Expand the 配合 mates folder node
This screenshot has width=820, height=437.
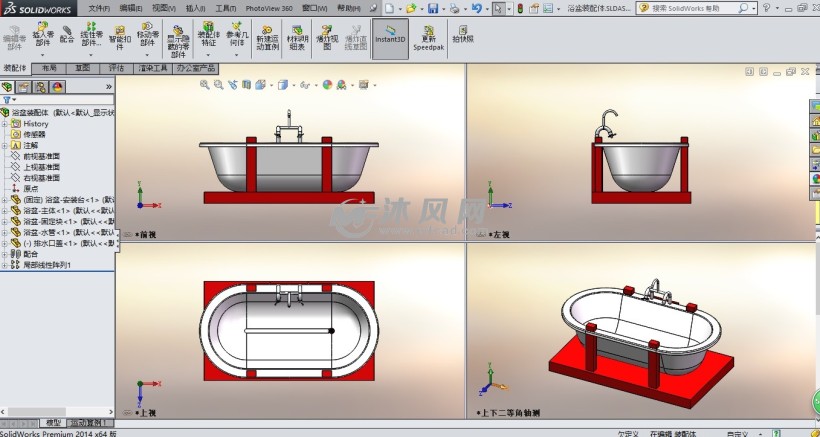point(5,254)
